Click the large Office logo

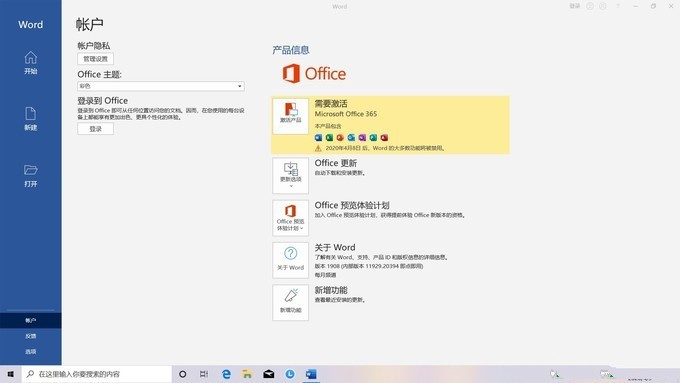tap(314, 74)
